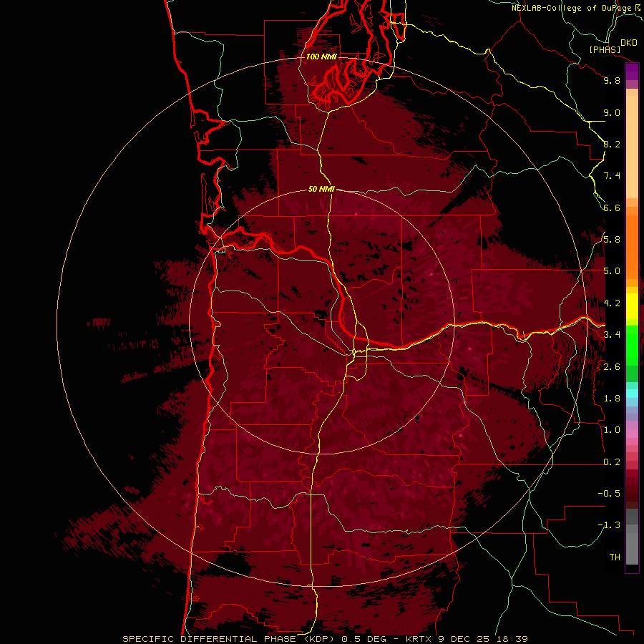The height and width of the screenshot is (644, 644).
Task: Click the DKD unit label
Action: tap(629, 43)
